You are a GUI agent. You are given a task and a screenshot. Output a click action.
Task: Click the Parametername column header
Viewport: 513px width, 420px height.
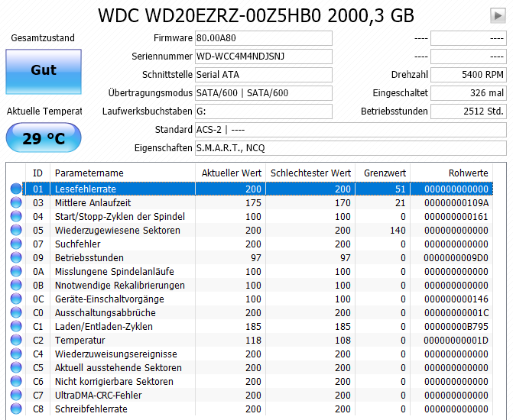click(122, 173)
